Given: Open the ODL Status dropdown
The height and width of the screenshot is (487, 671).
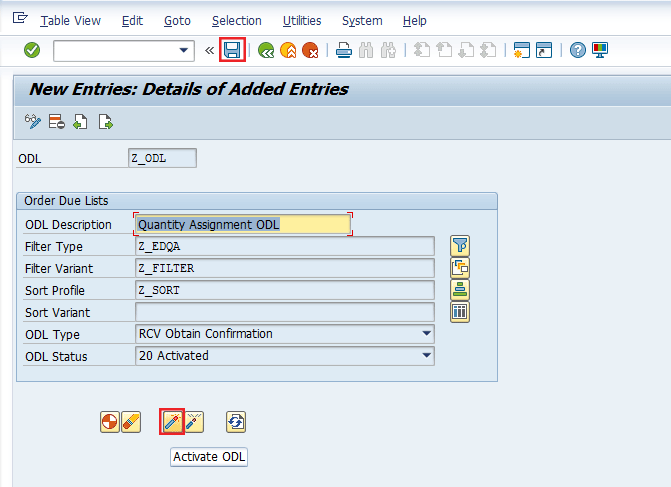Looking at the screenshot, I should click(x=427, y=356).
